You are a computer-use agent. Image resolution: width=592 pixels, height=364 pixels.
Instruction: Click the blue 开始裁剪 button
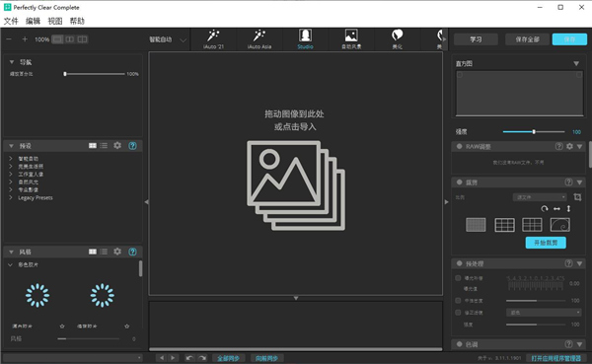point(546,243)
